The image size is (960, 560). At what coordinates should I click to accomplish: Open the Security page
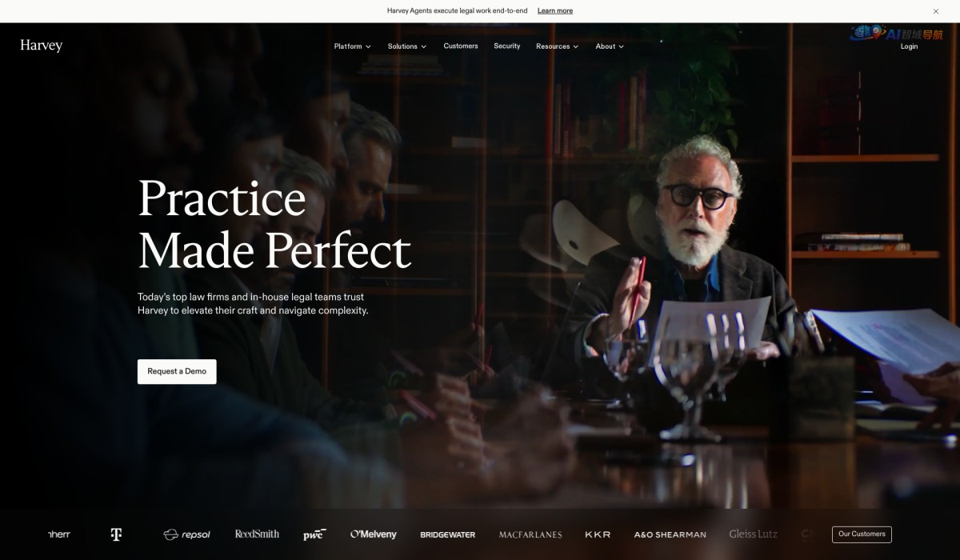coord(507,46)
